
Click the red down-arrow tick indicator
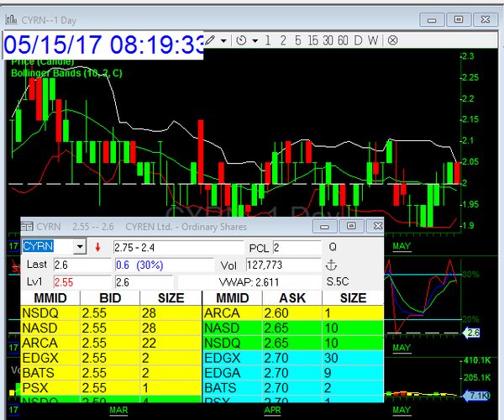pos(97,247)
